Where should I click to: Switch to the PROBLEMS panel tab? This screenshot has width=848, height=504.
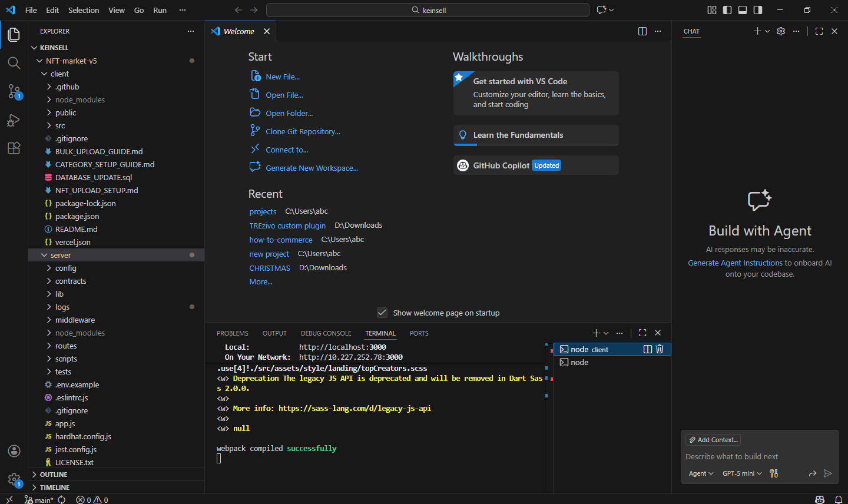232,333
